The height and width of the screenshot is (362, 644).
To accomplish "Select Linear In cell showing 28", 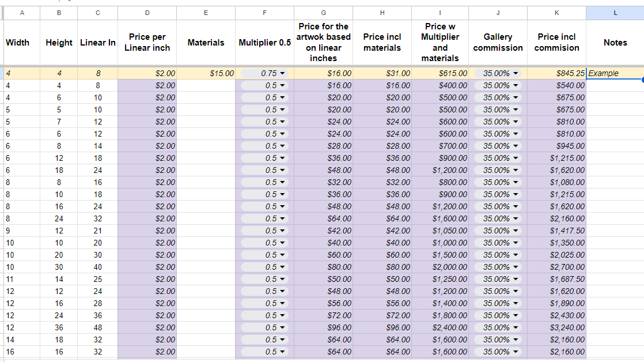I will click(98, 303).
